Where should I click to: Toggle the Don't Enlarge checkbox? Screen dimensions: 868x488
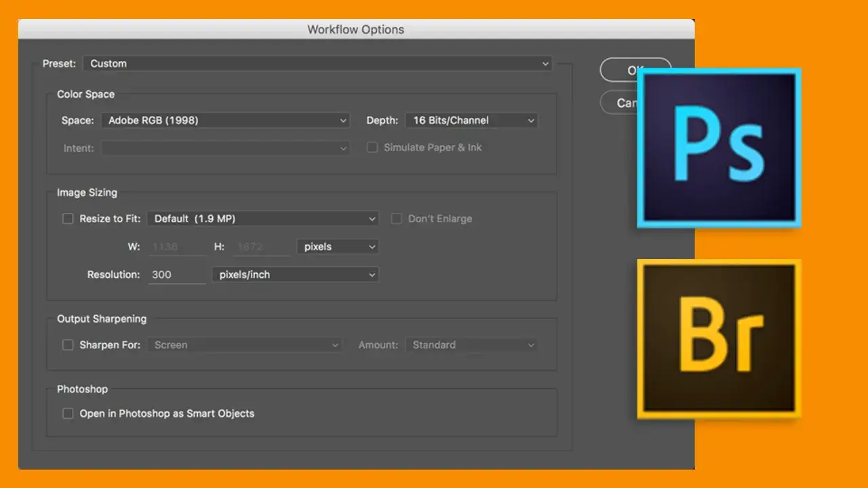397,219
